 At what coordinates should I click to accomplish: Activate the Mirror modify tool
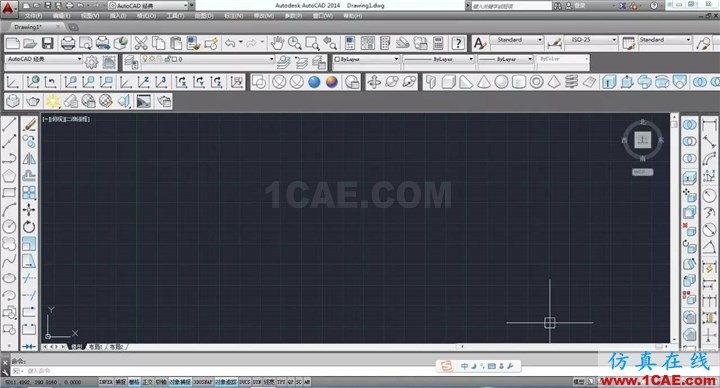pyautogui.click(x=29, y=159)
